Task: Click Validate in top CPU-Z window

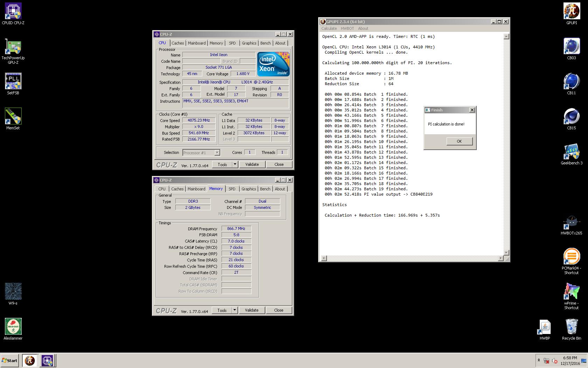Action: (x=252, y=164)
